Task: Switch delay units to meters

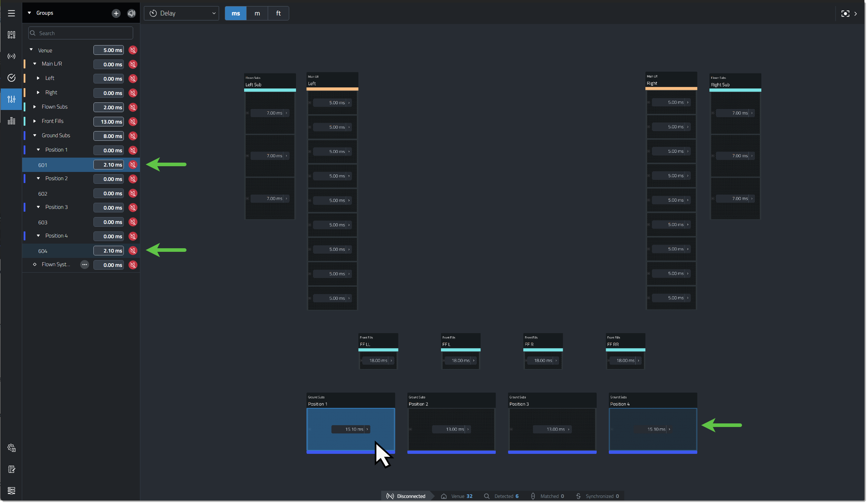Action: (257, 13)
